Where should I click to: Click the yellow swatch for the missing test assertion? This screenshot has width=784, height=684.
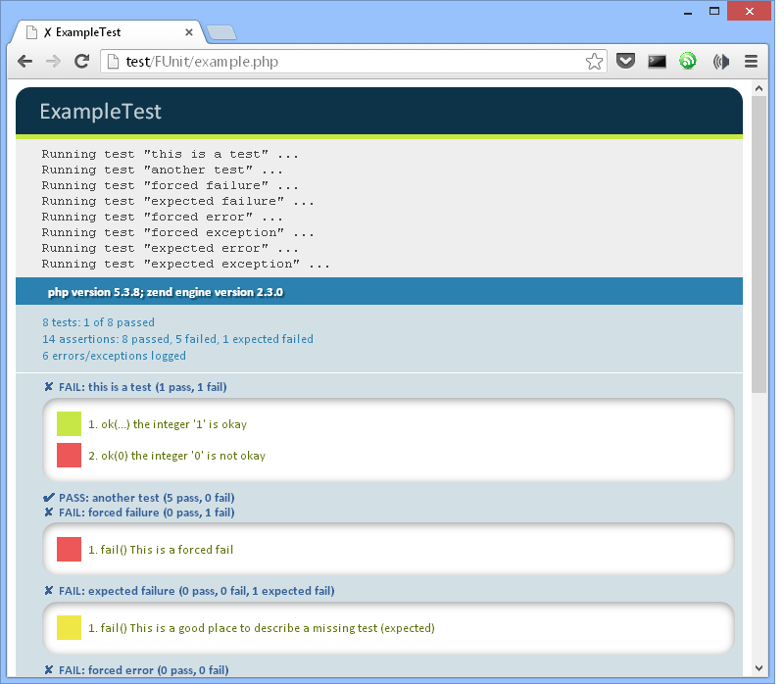coord(69,627)
